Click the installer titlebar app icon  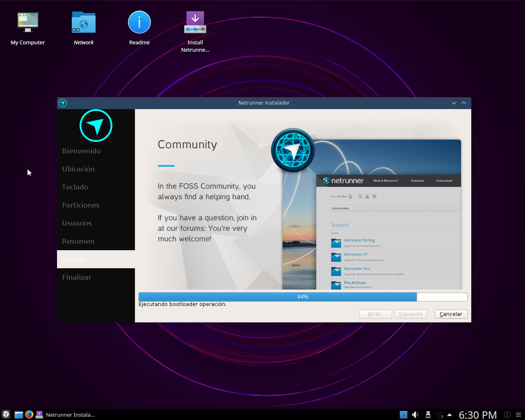63,103
